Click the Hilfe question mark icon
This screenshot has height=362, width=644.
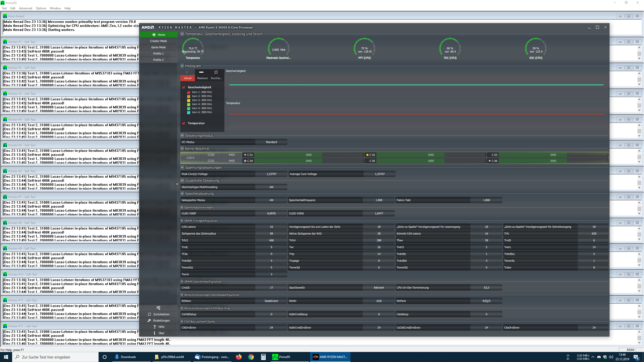click(x=154, y=327)
